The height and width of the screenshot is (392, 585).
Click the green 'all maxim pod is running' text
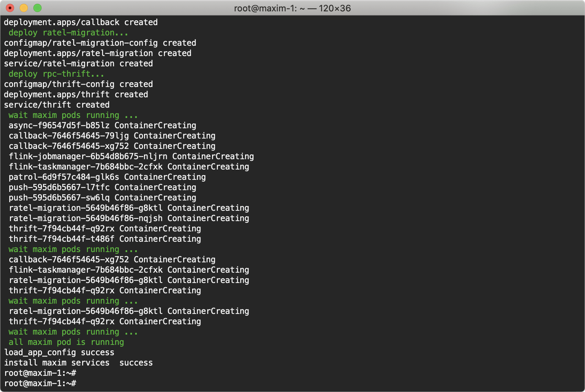(66, 342)
